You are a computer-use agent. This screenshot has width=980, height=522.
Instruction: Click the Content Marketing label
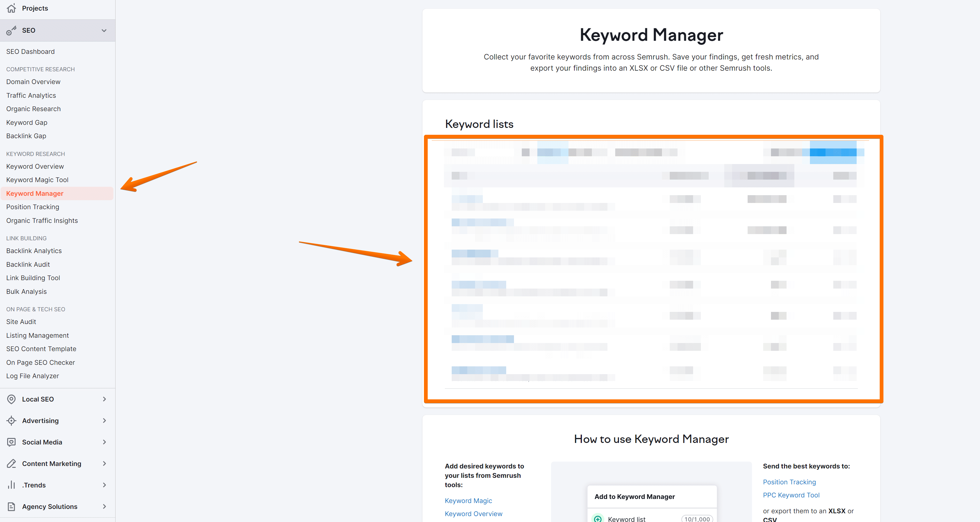pos(52,464)
